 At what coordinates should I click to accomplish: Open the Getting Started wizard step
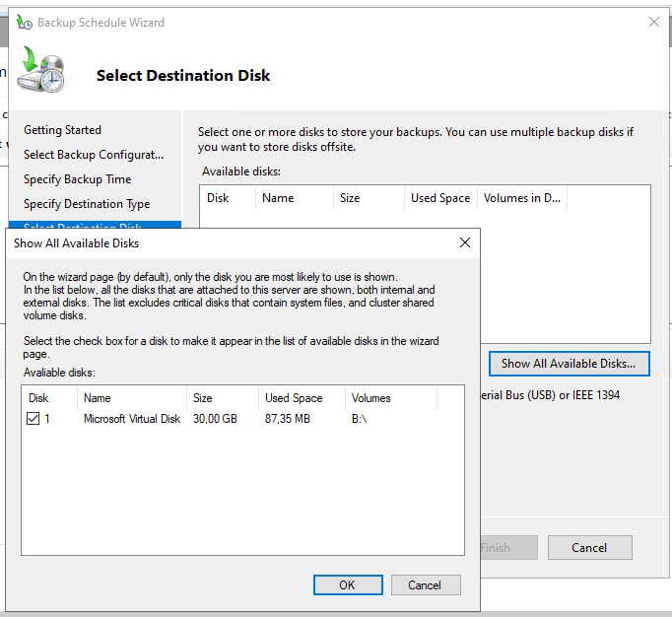coord(62,130)
